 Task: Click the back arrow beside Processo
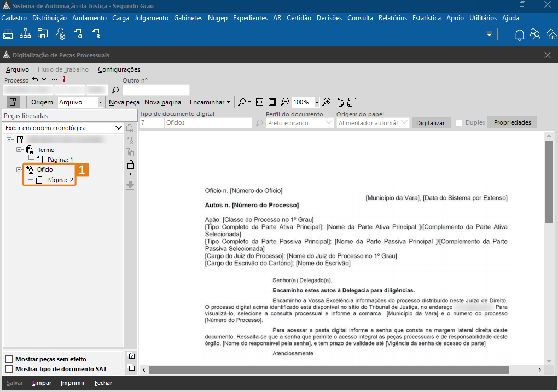point(35,79)
